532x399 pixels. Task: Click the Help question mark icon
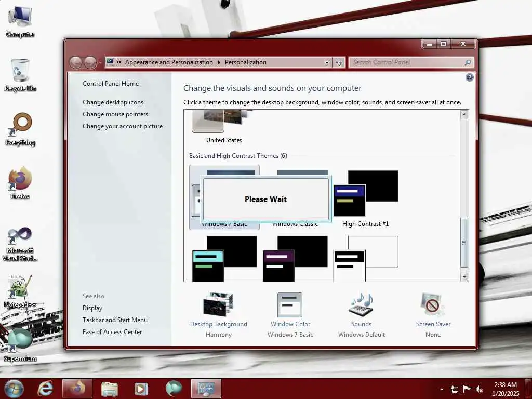pyautogui.click(x=469, y=78)
